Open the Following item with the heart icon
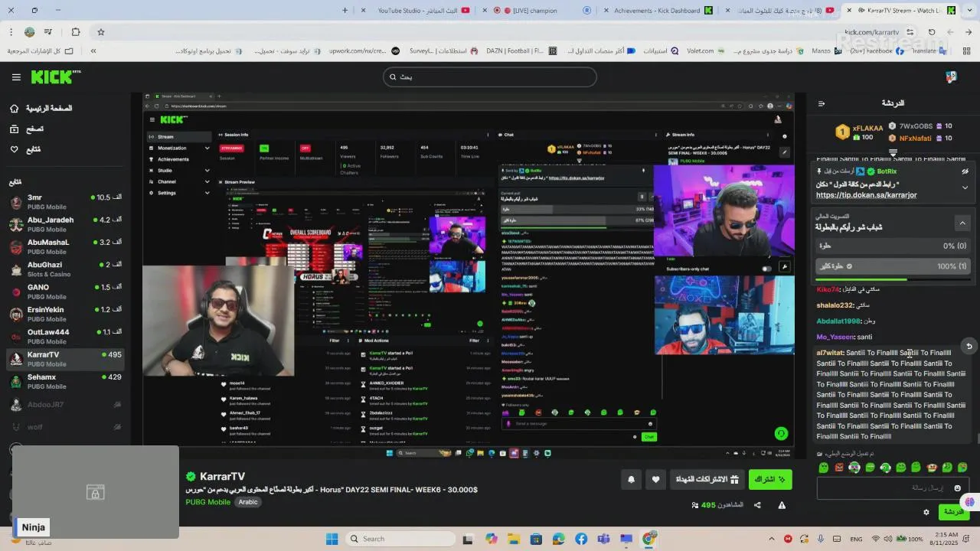This screenshot has width=980, height=551. pyautogui.click(x=25, y=149)
